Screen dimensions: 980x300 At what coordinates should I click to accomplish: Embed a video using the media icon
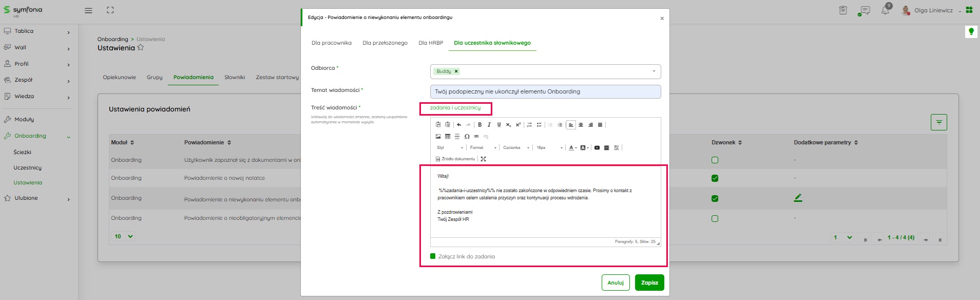coord(597,148)
